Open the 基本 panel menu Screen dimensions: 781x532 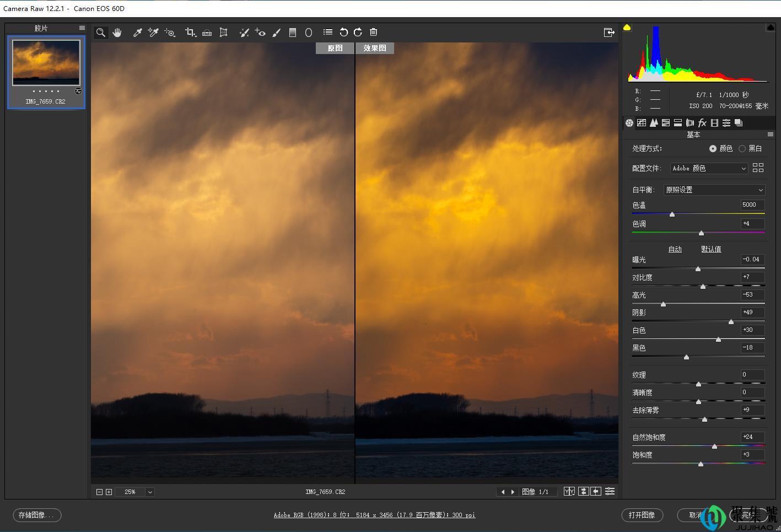click(x=771, y=134)
